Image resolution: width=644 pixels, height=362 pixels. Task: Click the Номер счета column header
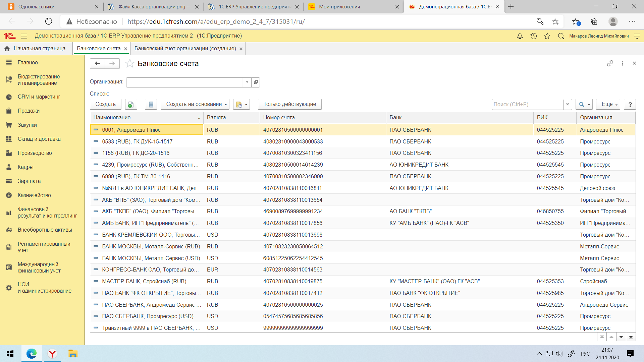323,118
